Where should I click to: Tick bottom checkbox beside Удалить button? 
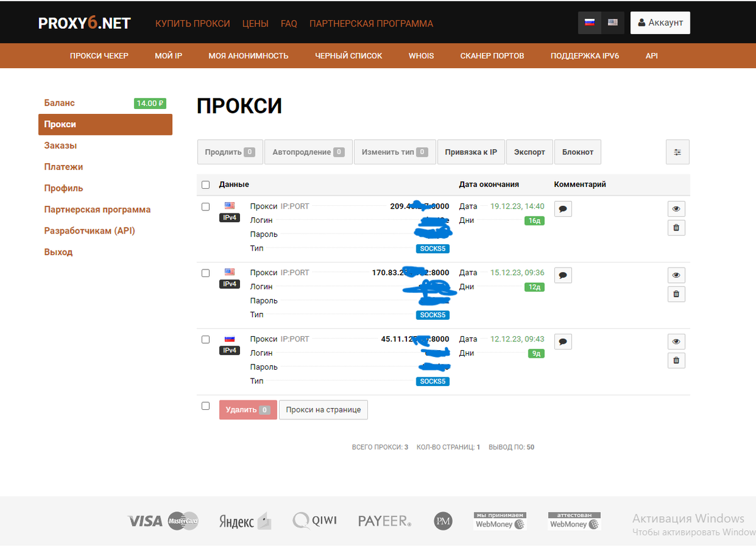click(205, 406)
